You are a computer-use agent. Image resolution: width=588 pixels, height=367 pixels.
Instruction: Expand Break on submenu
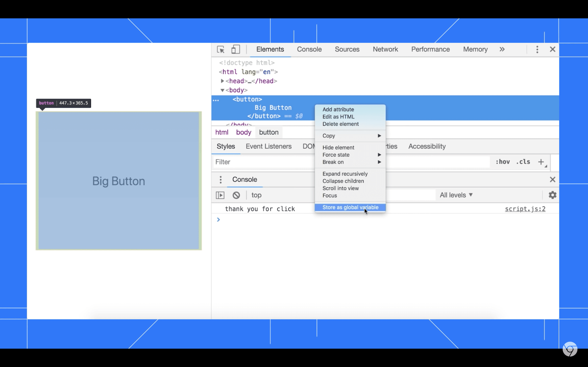click(379, 162)
